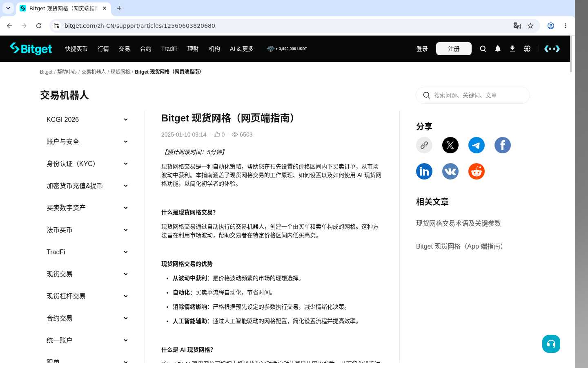This screenshot has width=588, height=368.
Task: Open Google Translate icon in address bar
Action: (x=517, y=26)
